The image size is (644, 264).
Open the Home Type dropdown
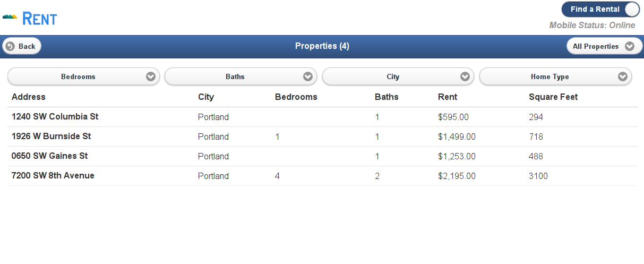pos(555,76)
